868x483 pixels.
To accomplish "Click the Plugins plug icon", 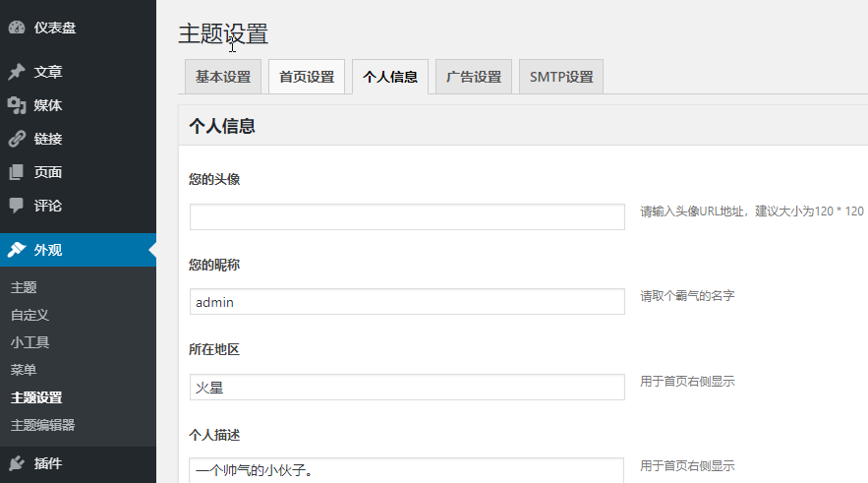I will [x=17, y=462].
